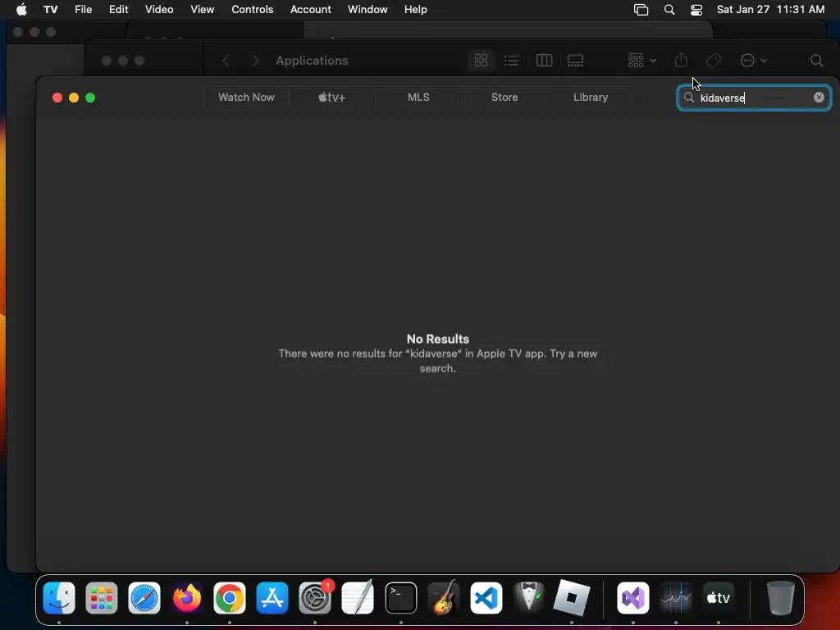840x630 pixels.
Task: Open the Edit menu
Action: click(x=118, y=9)
